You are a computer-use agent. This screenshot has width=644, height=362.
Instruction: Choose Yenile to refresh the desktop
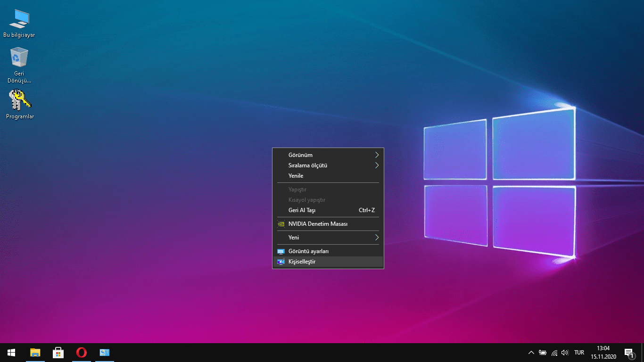[328, 176]
